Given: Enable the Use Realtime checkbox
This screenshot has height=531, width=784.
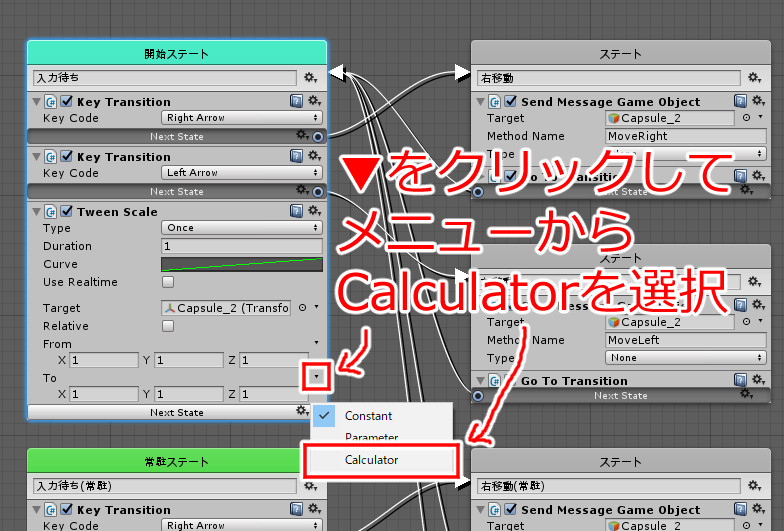Looking at the screenshot, I should [x=168, y=282].
